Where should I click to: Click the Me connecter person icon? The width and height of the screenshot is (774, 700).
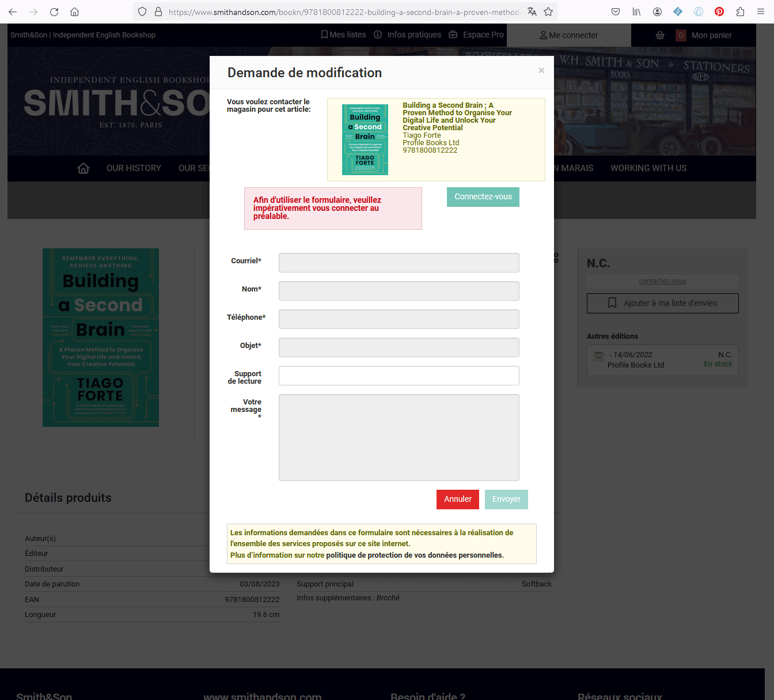(x=542, y=35)
